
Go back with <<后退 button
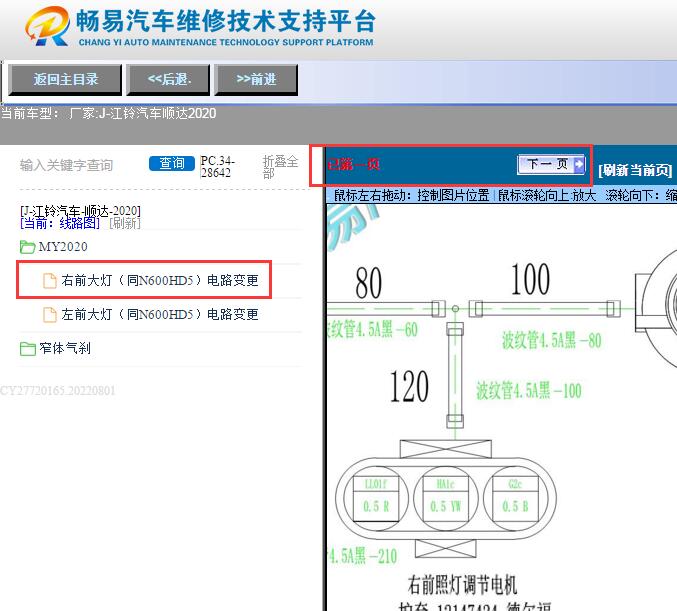pos(168,79)
